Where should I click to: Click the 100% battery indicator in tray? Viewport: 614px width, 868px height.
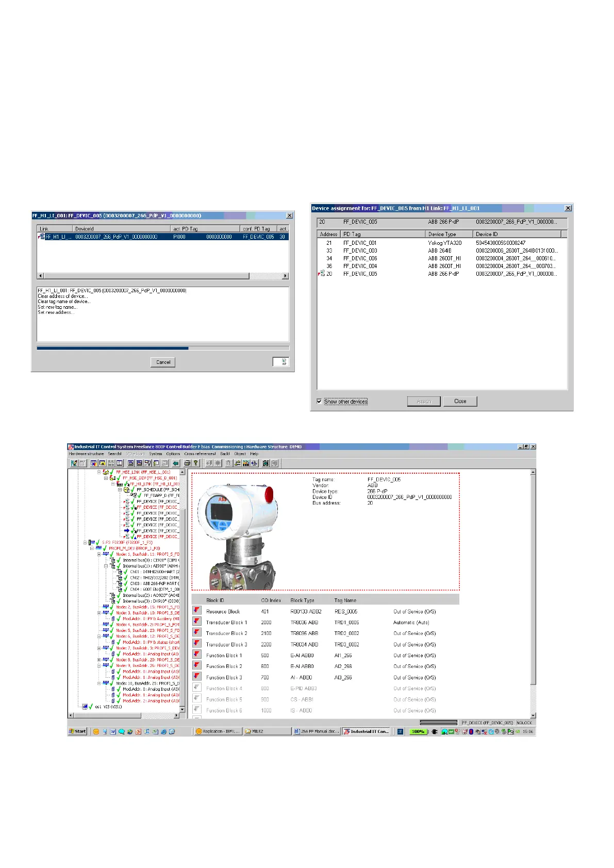[418, 731]
